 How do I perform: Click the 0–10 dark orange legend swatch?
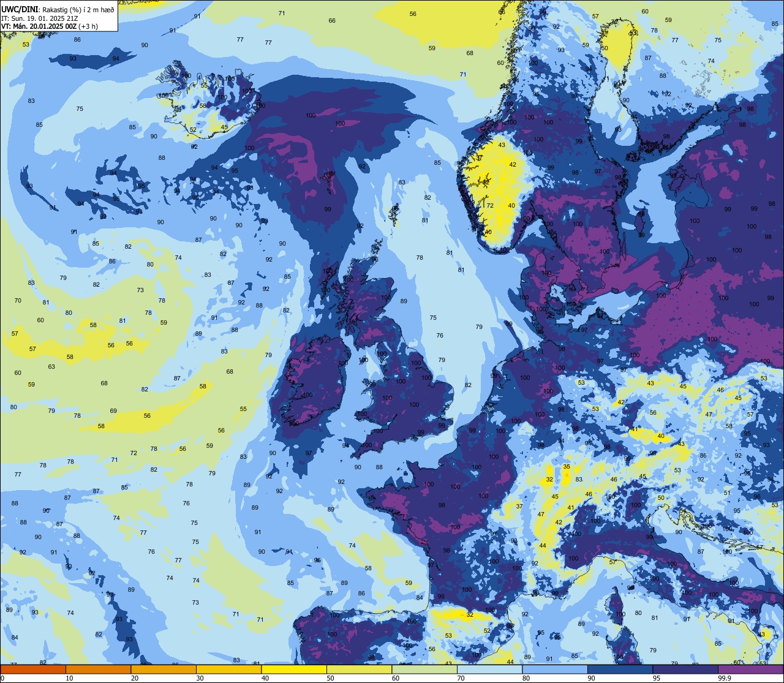pyautogui.click(x=33, y=669)
